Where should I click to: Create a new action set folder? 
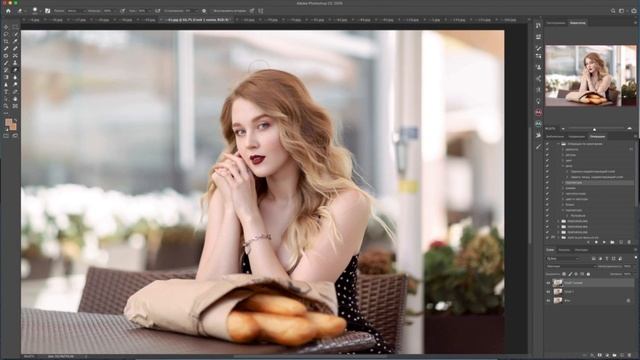[x=612, y=242]
